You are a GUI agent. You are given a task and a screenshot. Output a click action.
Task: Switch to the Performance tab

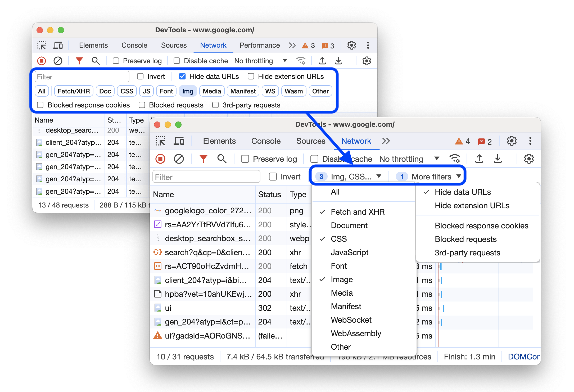coord(259,46)
